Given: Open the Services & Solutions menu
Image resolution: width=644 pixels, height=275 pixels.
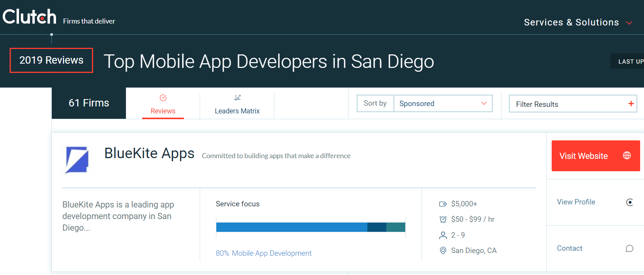Looking at the screenshot, I should pyautogui.click(x=578, y=22).
